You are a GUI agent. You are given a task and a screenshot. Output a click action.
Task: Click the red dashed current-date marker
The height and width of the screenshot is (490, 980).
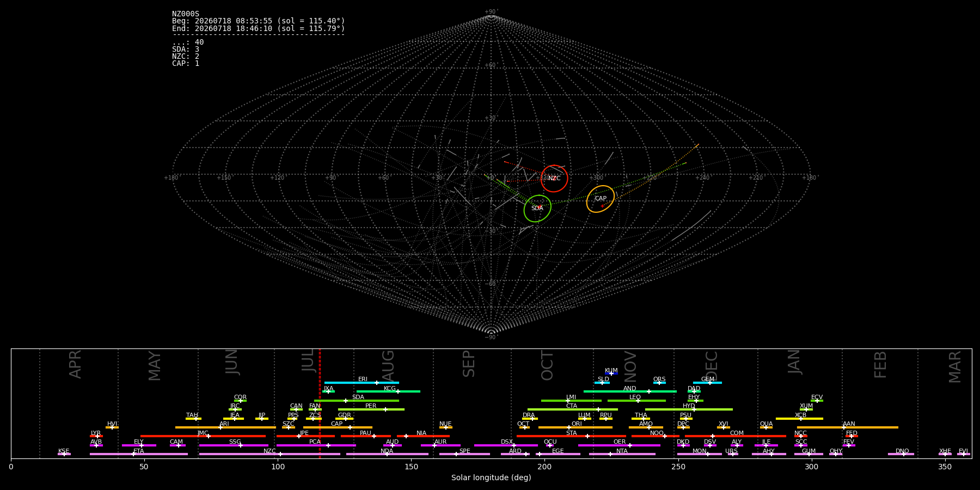[x=320, y=403]
